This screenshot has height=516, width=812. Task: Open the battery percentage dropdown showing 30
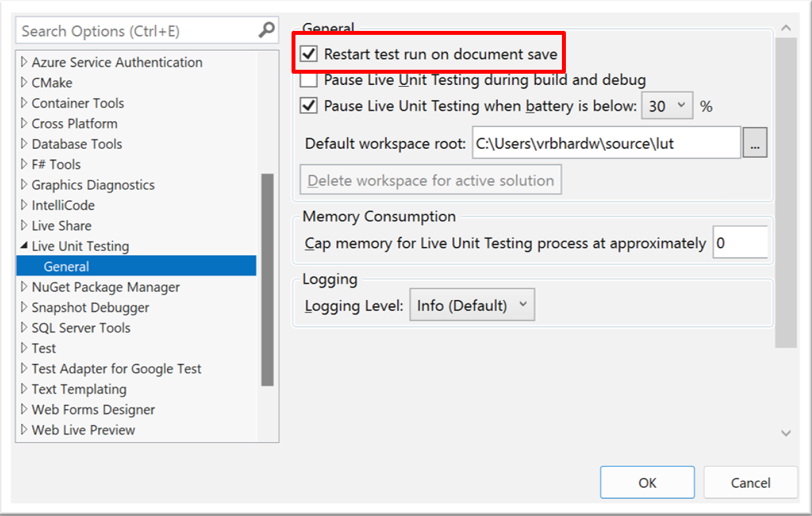point(667,105)
